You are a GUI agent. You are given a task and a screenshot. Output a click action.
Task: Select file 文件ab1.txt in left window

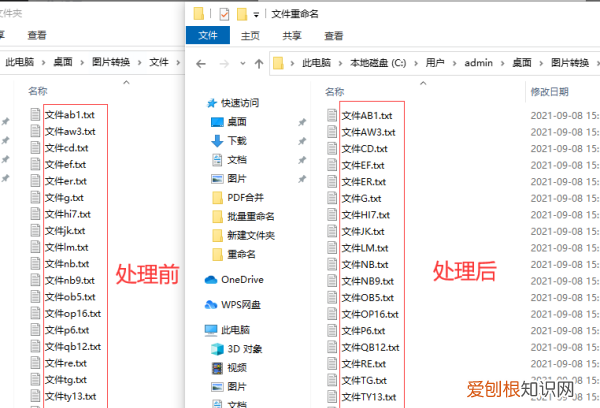pyautogui.click(x=70, y=115)
